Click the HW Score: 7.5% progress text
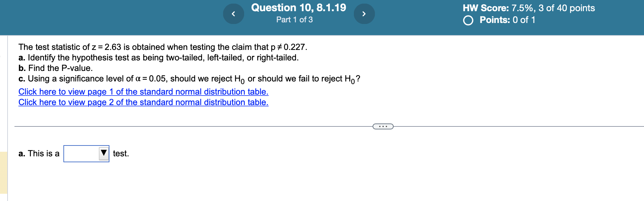 pos(528,8)
